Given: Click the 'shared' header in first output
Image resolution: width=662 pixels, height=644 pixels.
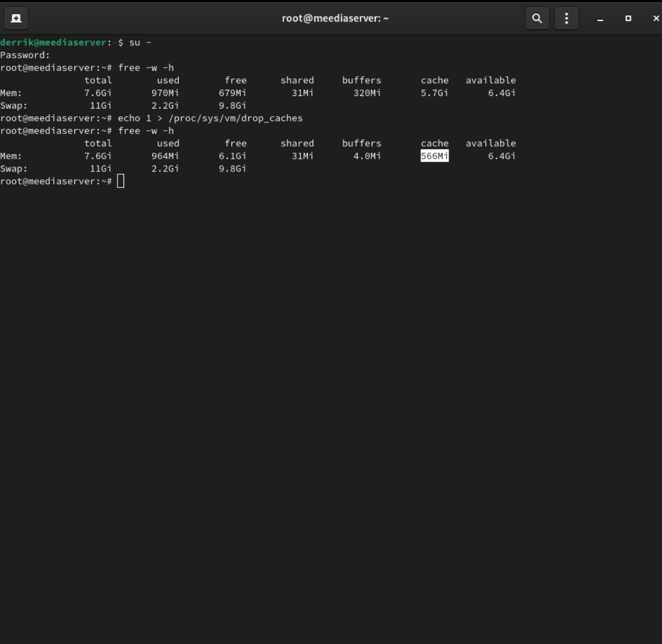Looking at the screenshot, I should [x=297, y=80].
